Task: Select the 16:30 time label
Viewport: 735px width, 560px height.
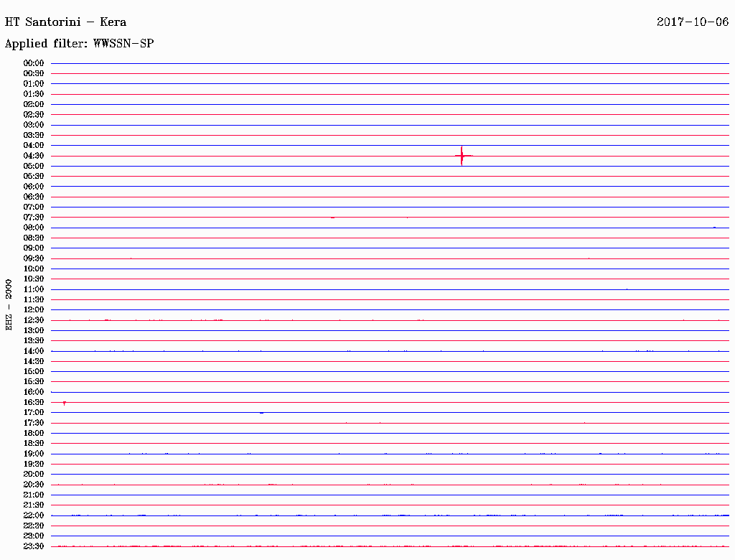Action: (33, 403)
